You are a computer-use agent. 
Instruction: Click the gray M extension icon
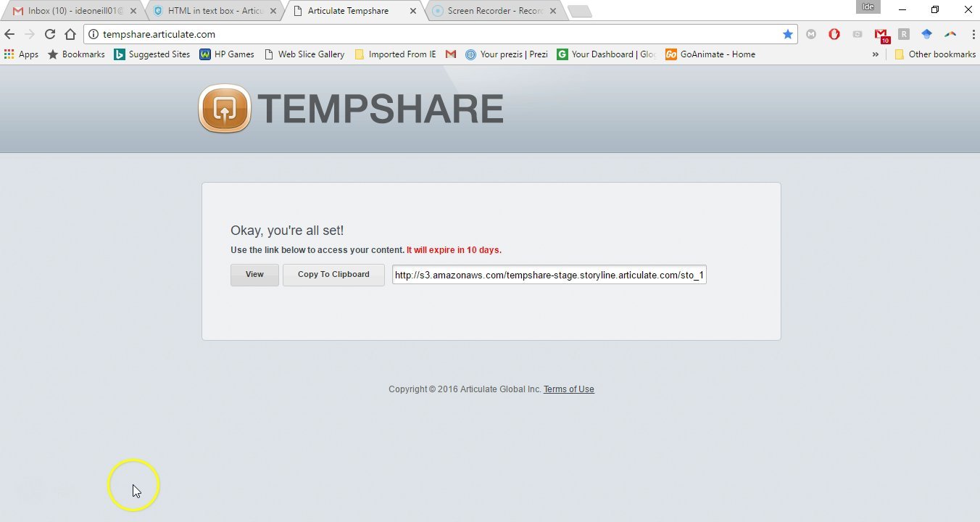[812, 34]
